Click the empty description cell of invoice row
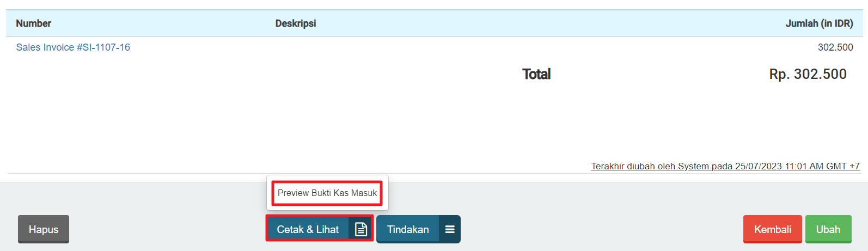 click(x=381, y=47)
